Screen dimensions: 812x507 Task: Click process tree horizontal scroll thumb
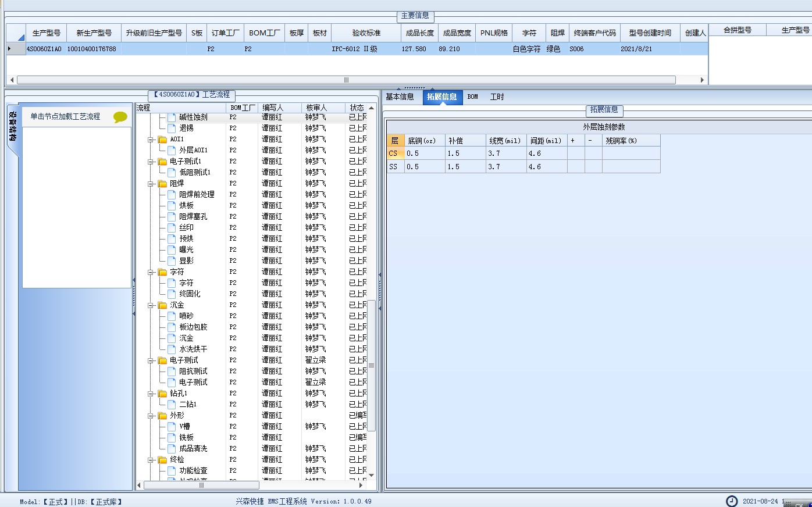[202, 485]
